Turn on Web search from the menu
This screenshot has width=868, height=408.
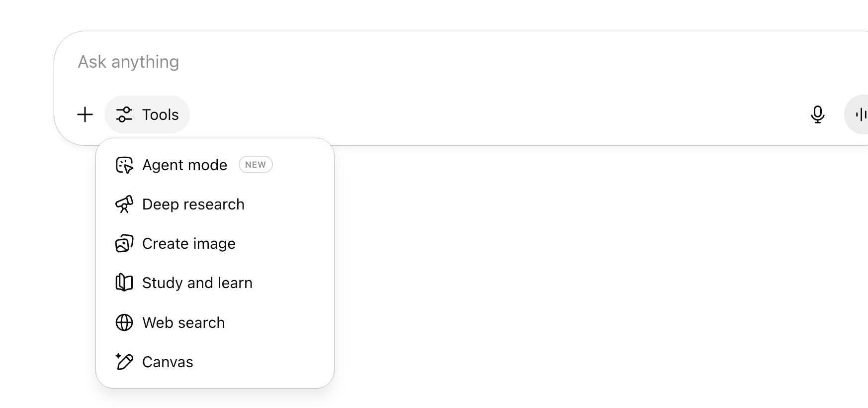(x=183, y=322)
